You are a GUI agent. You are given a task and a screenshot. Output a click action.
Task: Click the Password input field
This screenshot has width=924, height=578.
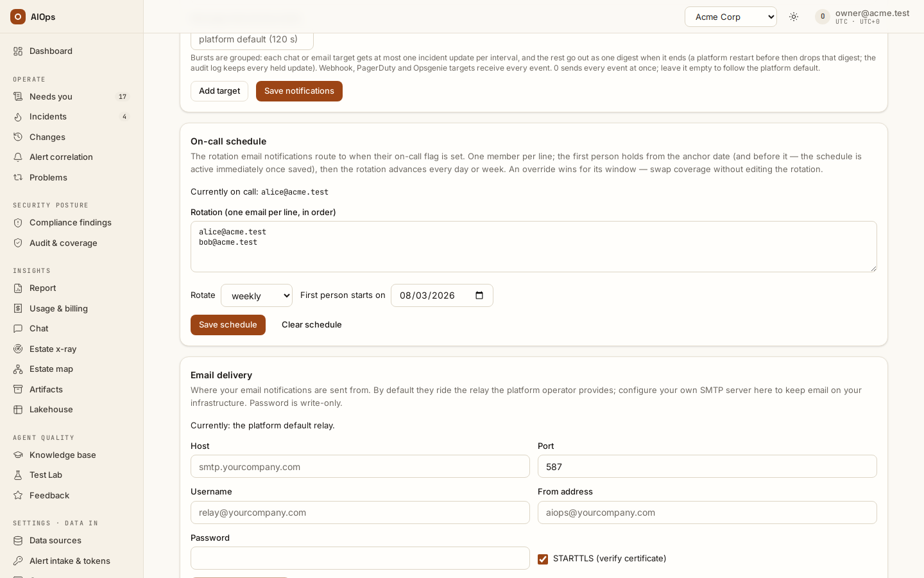360,558
